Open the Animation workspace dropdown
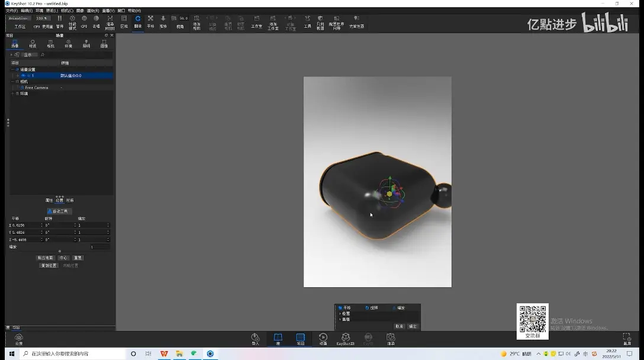 tap(19, 18)
